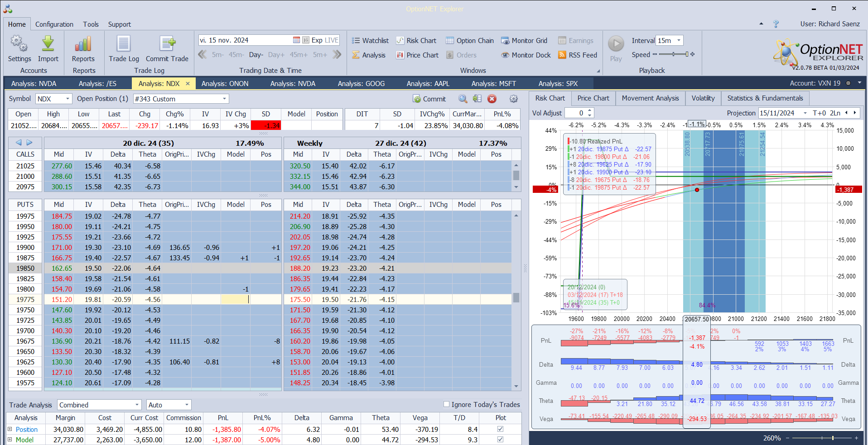Click the 19775 put Model input cell

click(235, 299)
